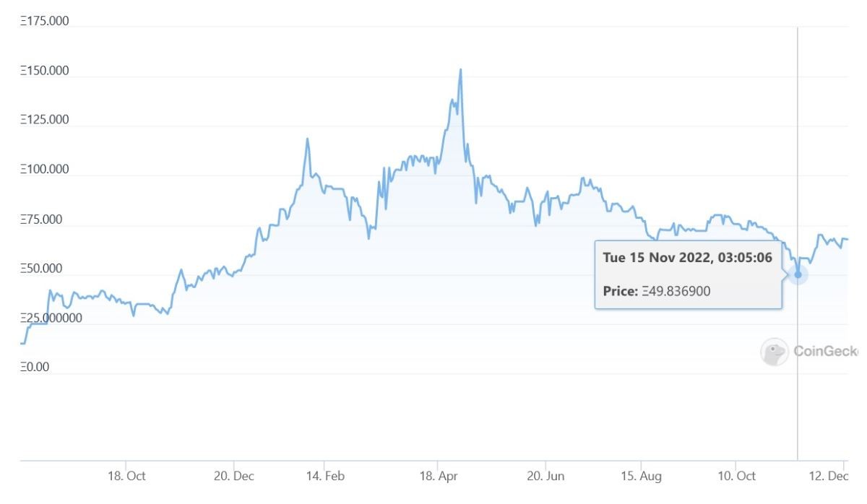
Task: Click the tooltip date Tue 15 Nov 2022
Action: (x=688, y=258)
